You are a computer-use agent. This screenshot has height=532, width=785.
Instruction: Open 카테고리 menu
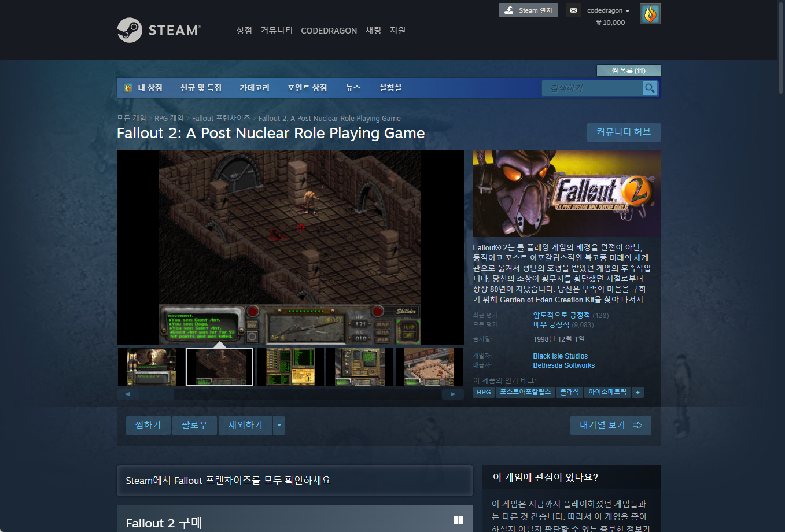(255, 88)
